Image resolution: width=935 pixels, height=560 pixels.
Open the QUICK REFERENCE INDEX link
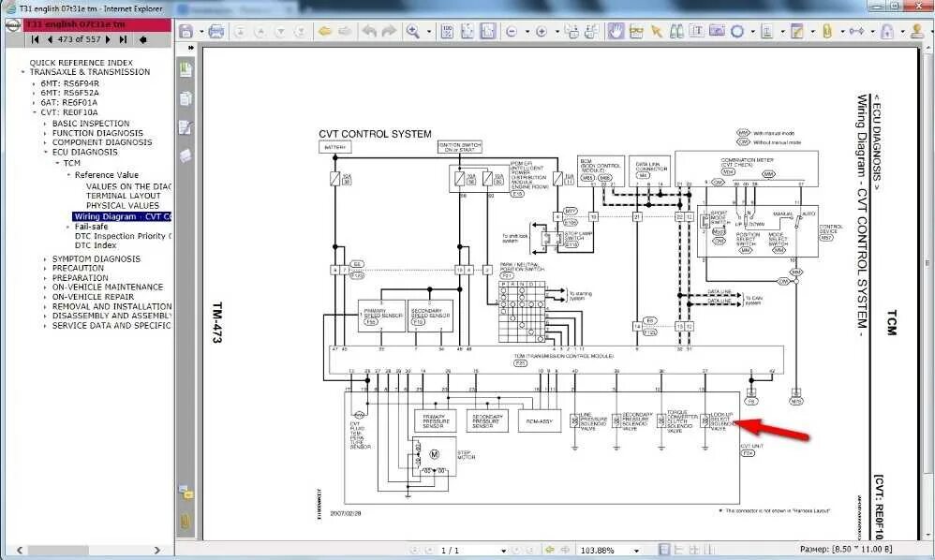[81, 63]
